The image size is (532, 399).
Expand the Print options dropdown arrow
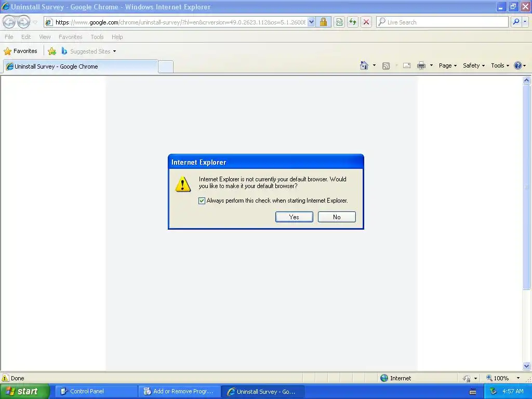point(431,65)
